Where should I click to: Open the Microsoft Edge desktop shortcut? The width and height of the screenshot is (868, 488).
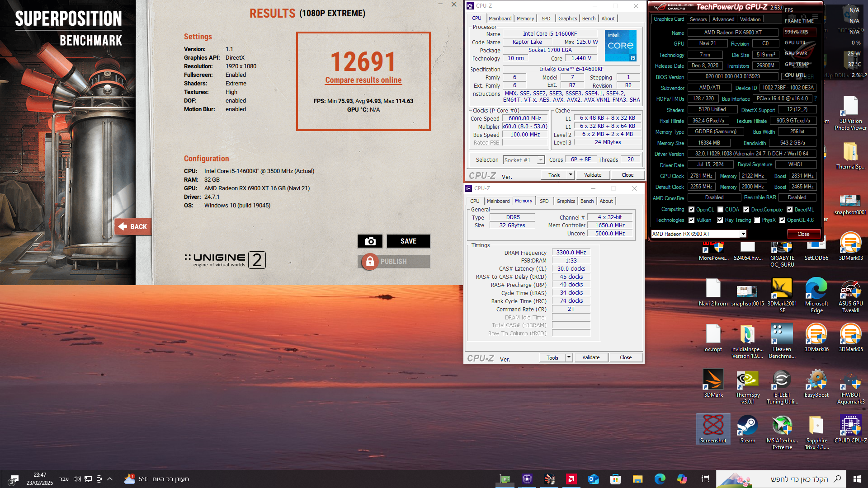point(816,296)
